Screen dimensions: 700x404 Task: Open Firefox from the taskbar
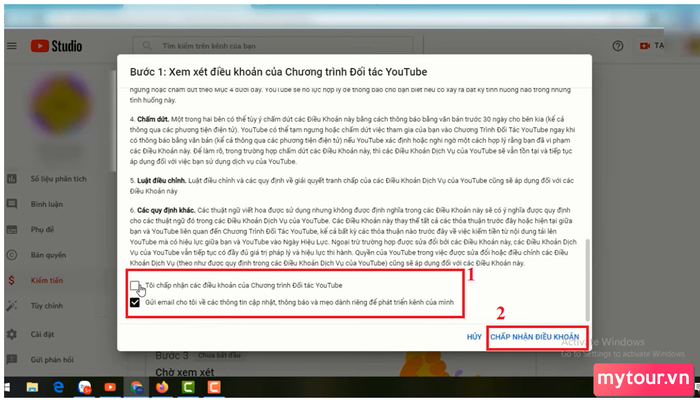162,387
